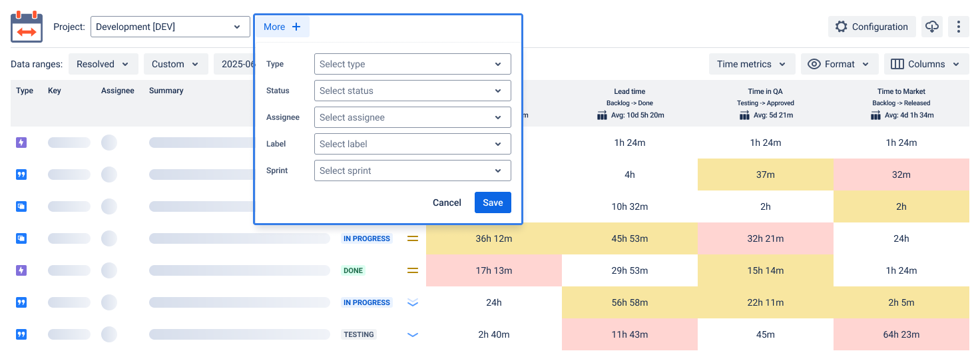The width and height of the screenshot is (980, 361).
Task: Open the Select status dropdown
Action: (x=413, y=91)
